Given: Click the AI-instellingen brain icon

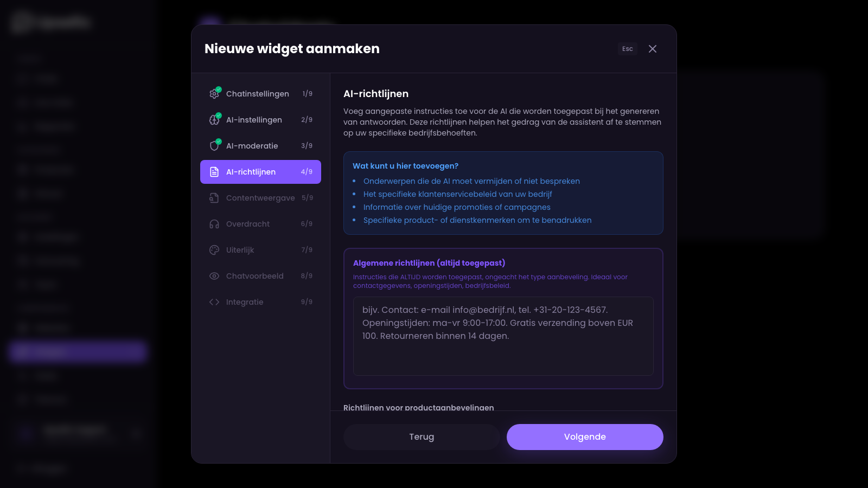Looking at the screenshot, I should click(x=214, y=120).
